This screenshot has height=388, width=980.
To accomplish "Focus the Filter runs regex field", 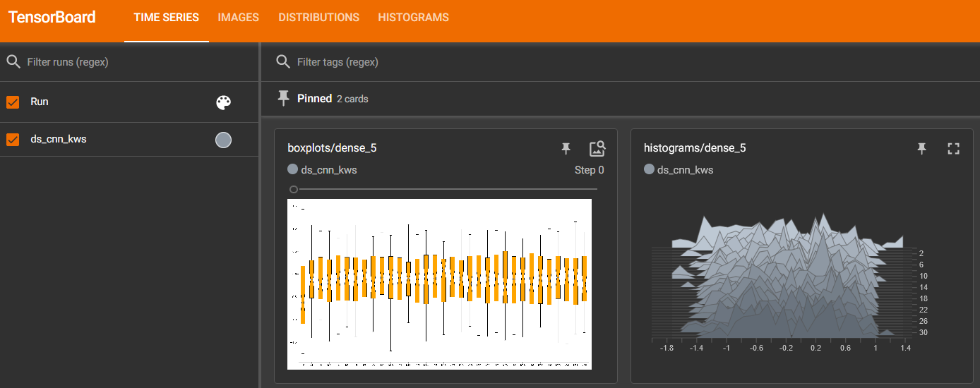I will point(134,62).
